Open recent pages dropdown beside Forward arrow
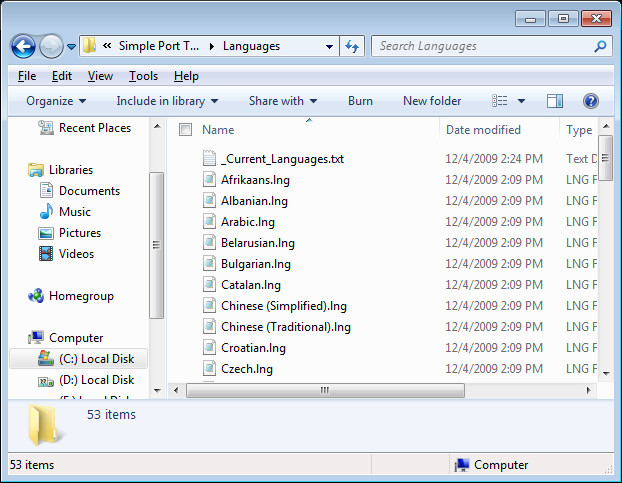The width and height of the screenshot is (622, 483). coord(71,47)
